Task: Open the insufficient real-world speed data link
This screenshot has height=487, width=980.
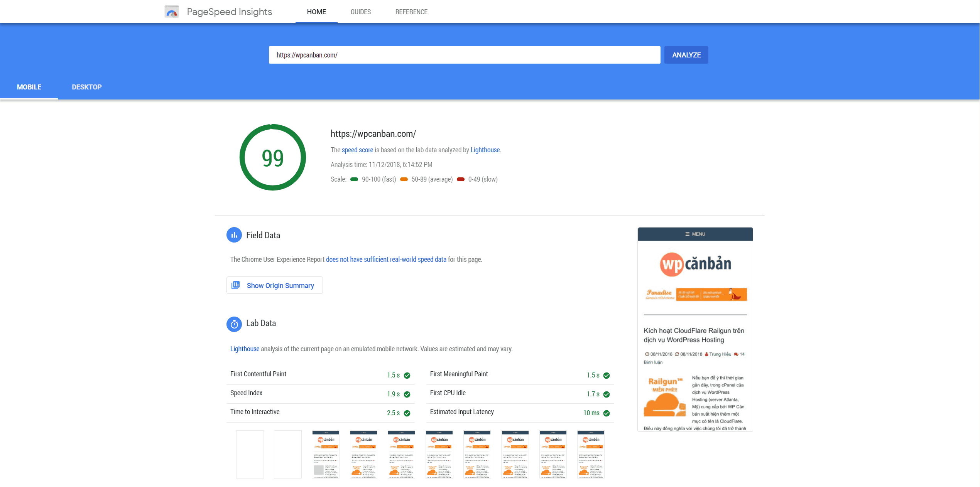Action: (x=386, y=260)
